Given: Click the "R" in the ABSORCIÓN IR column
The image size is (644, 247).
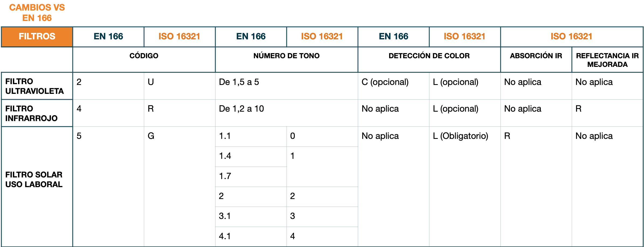Looking at the screenshot, I should [507, 136].
